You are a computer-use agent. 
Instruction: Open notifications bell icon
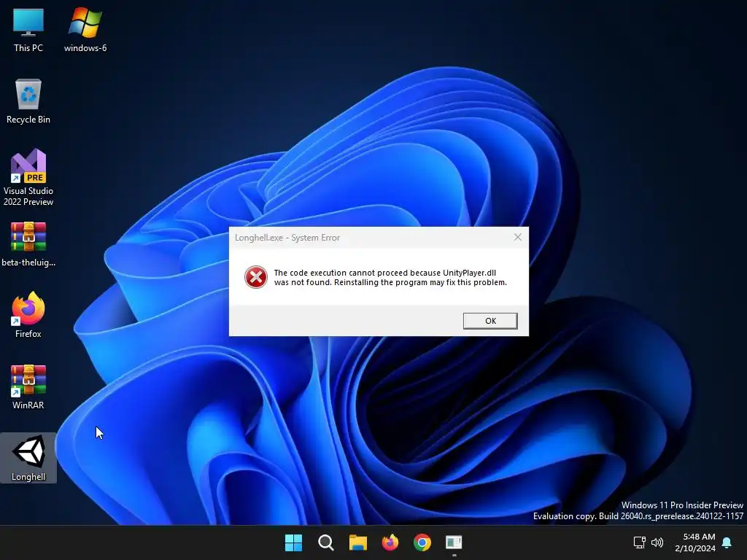(x=727, y=542)
